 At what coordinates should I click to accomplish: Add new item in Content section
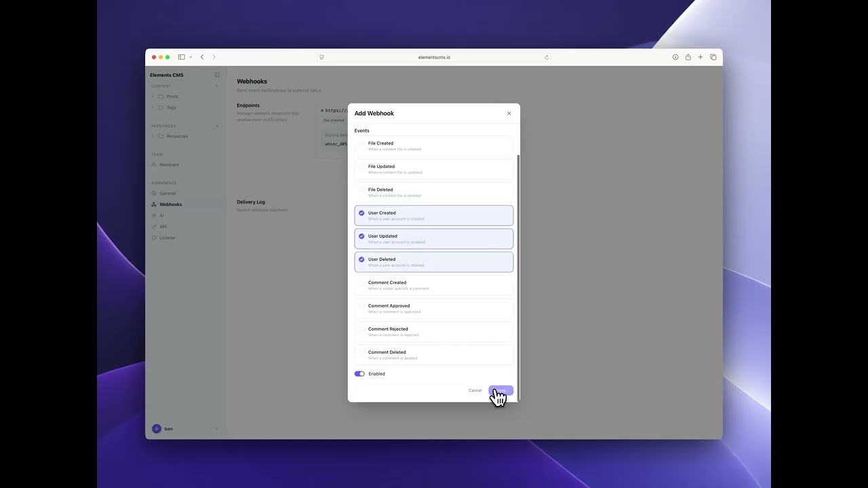click(x=217, y=86)
